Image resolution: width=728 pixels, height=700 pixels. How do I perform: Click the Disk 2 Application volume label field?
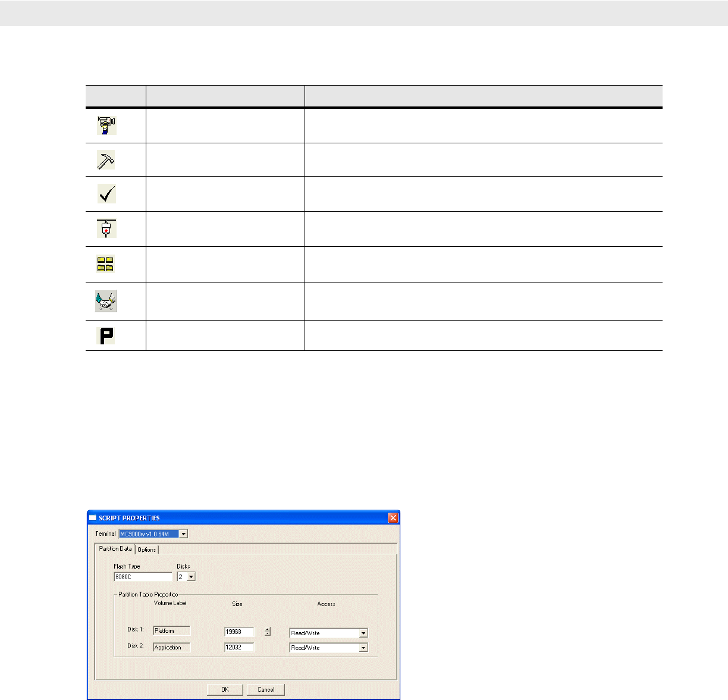click(172, 647)
